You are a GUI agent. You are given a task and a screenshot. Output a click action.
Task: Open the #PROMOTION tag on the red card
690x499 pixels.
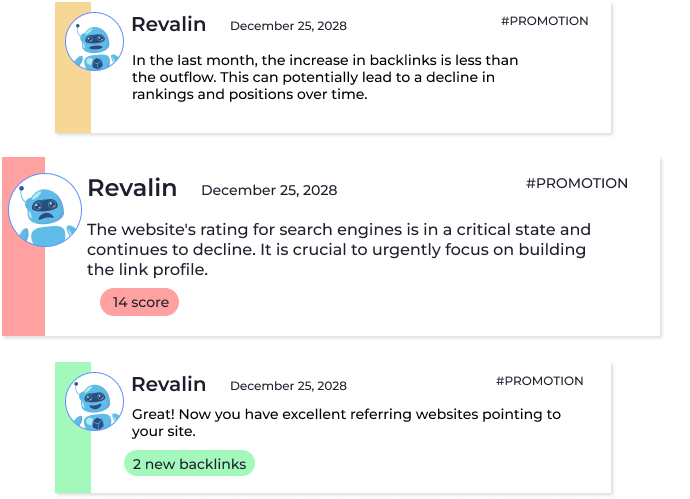coord(577,183)
